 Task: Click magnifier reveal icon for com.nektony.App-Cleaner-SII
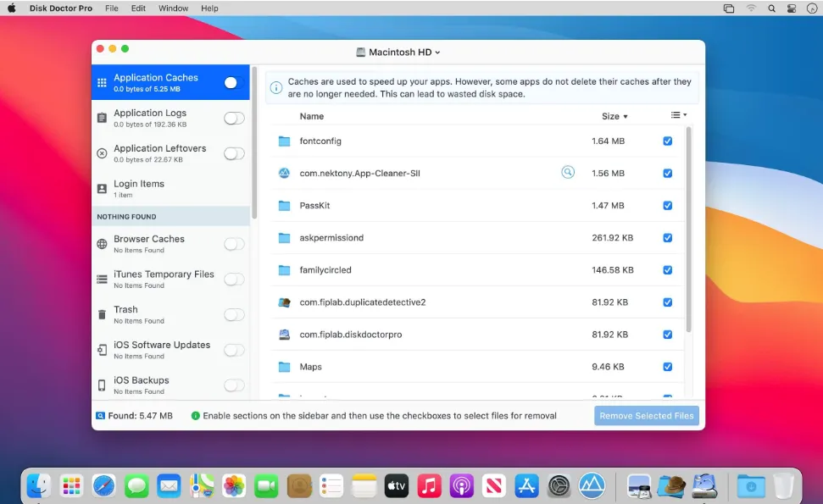pos(567,172)
